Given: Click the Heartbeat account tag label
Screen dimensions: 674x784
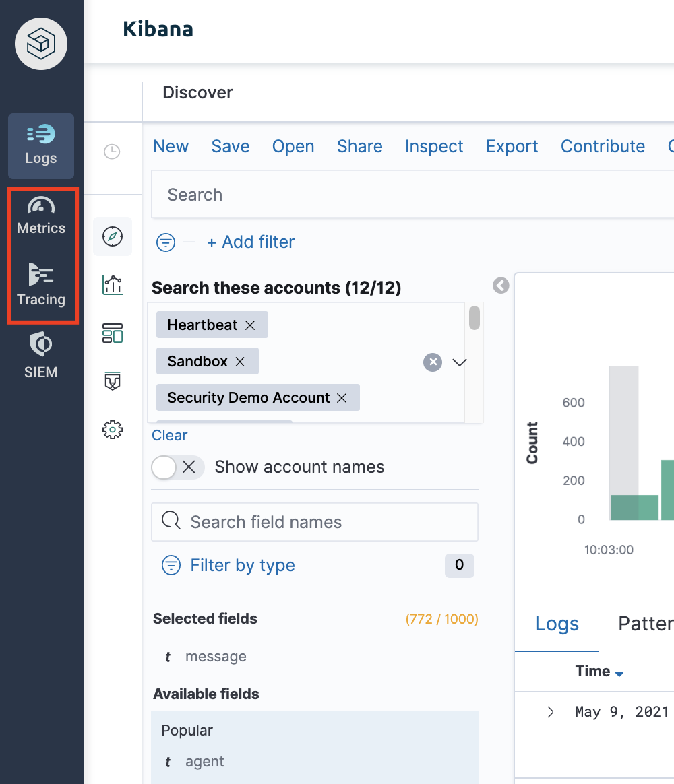Looking at the screenshot, I should [203, 325].
